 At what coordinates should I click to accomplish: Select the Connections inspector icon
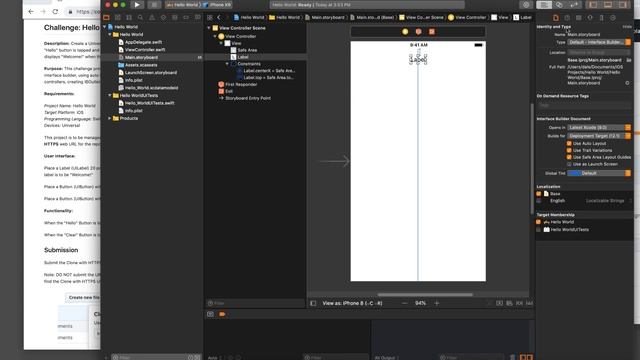613,18
